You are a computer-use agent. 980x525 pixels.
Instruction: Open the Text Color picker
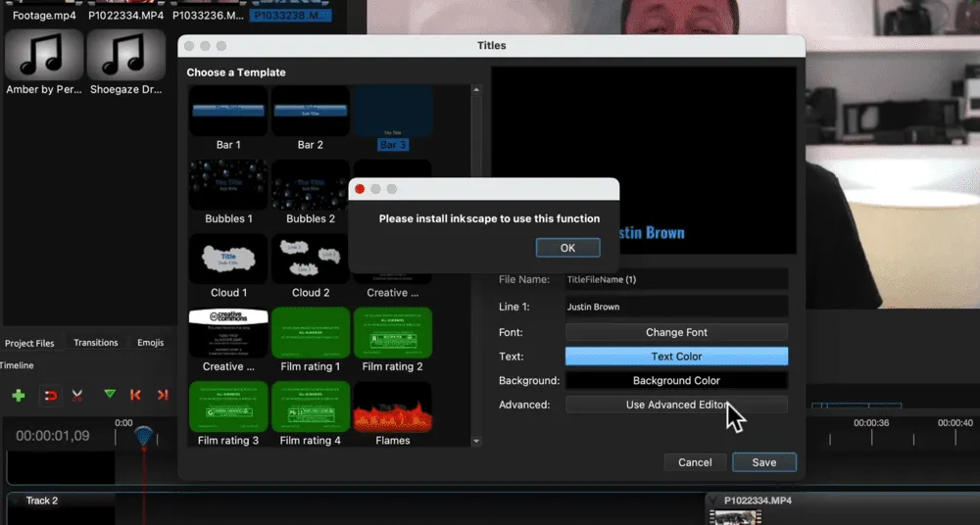pos(676,357)
